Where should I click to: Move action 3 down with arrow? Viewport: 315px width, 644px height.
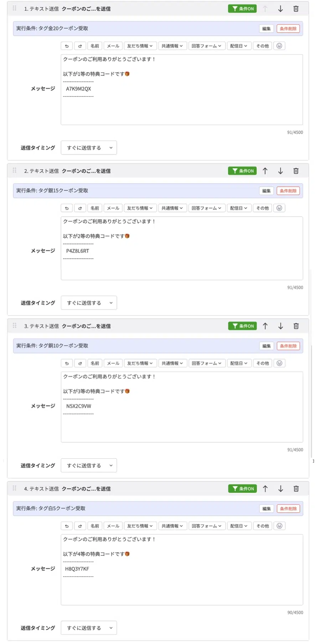280,326
